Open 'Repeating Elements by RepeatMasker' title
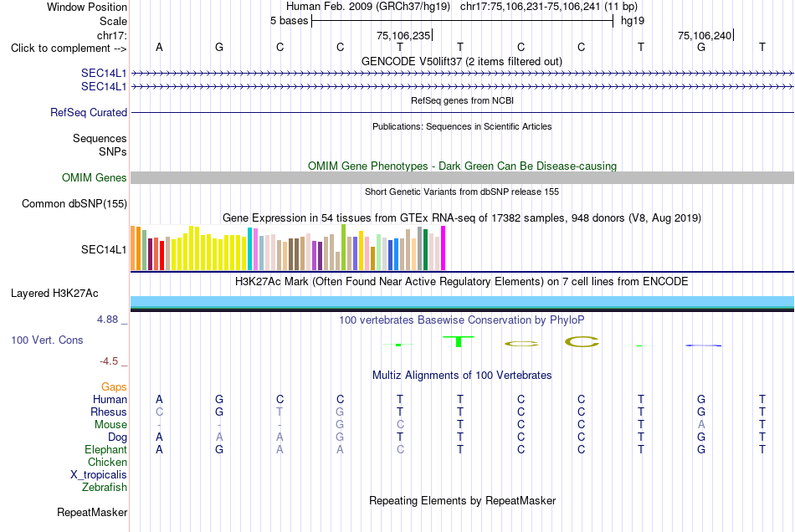The width and height of the screenshot is (795, 532). [x=463, y=500]
